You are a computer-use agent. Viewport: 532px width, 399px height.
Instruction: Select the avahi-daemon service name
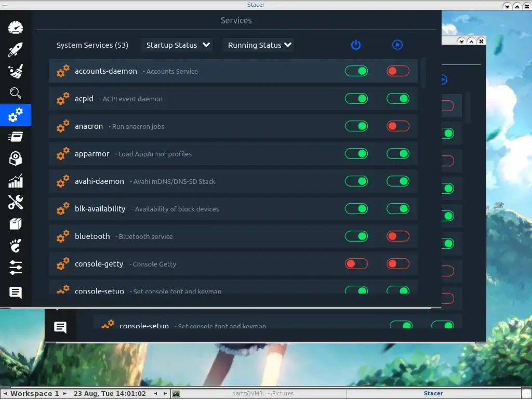click(x=99, y=181)
